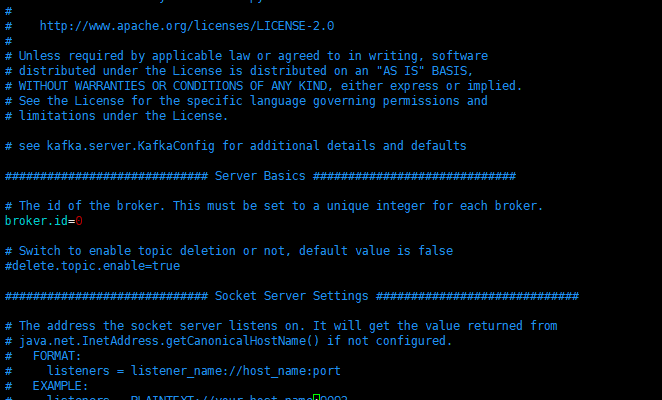
Task: Click the Apache license URL line
Action: point(187,26)
